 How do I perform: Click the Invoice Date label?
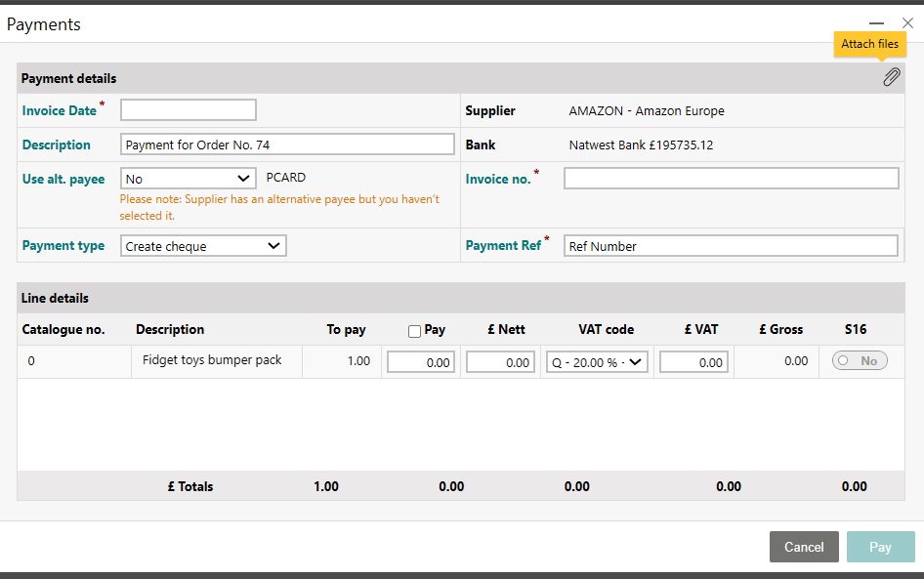click(x=59, y=110)
